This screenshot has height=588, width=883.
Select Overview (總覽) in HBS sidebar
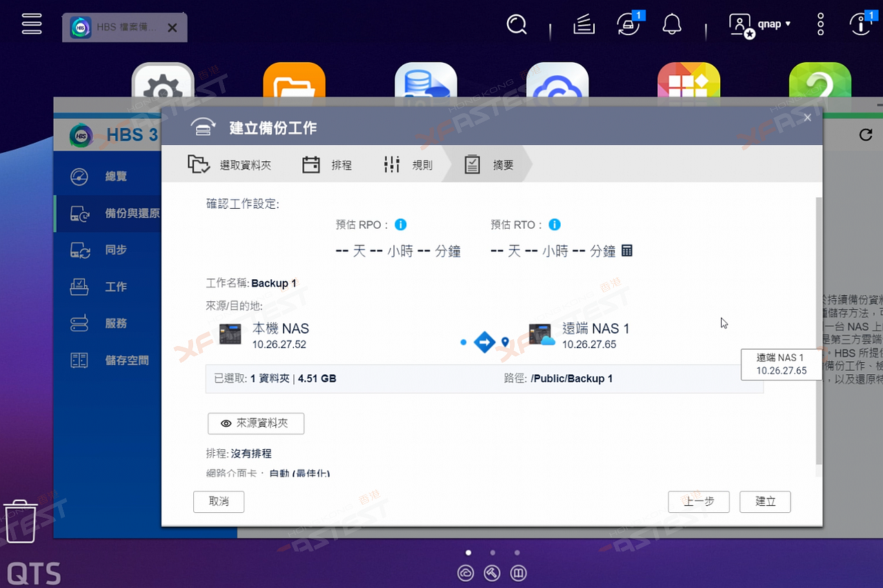point(108,176)
